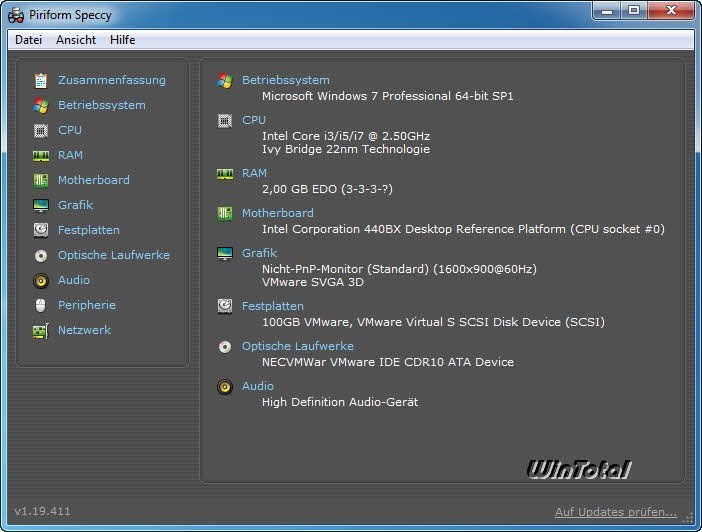
Task: Select Grafik in the sidebar
Action: coord(75,205)
